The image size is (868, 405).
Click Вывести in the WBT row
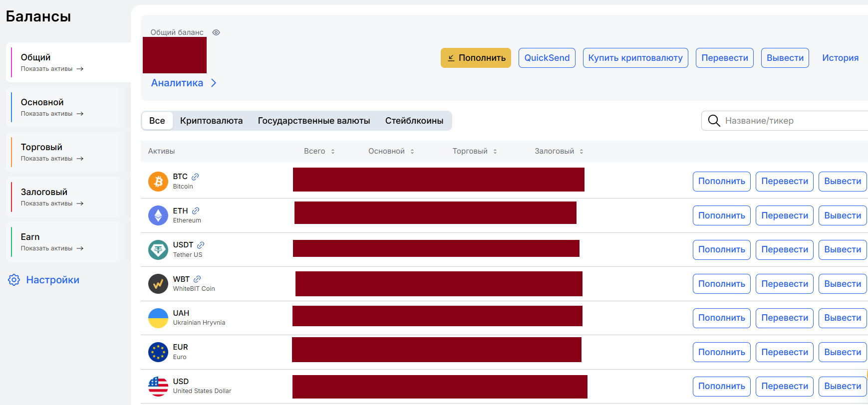(843, 284)
